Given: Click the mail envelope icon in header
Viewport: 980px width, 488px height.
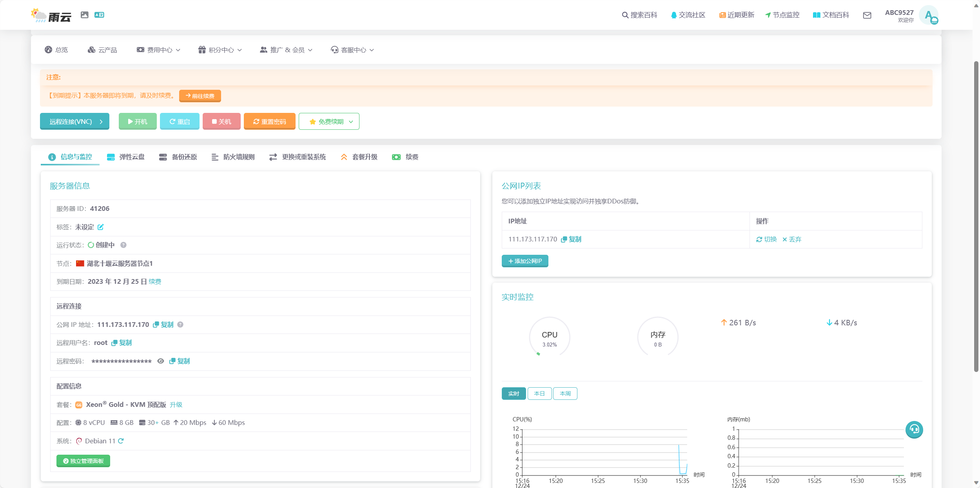Looking at the screenshot, I should click(x=867, y=15).
